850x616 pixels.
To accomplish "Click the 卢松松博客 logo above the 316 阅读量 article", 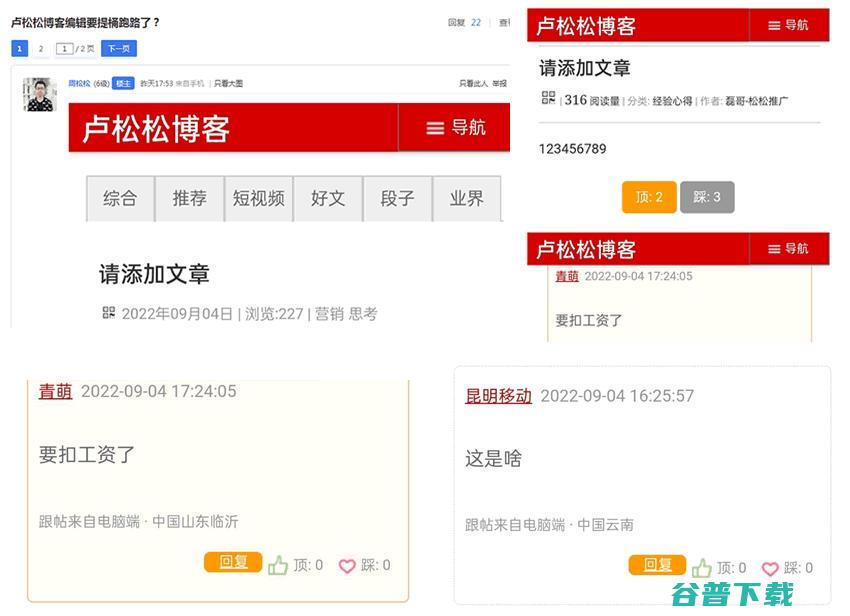I will click(x=586, y=25).
